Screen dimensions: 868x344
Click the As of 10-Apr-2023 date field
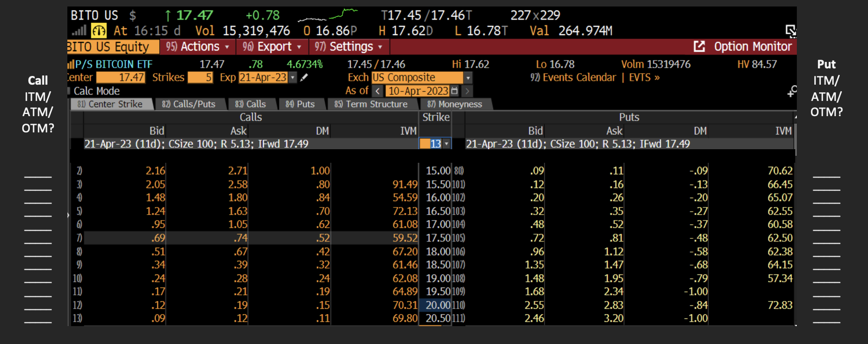click(x=418, y=91)
